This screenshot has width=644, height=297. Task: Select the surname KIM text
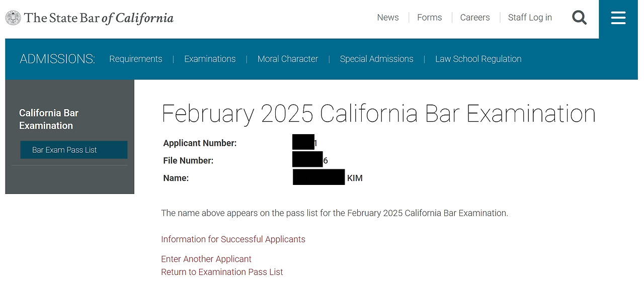pyautogui.click(x=355, y=178)
